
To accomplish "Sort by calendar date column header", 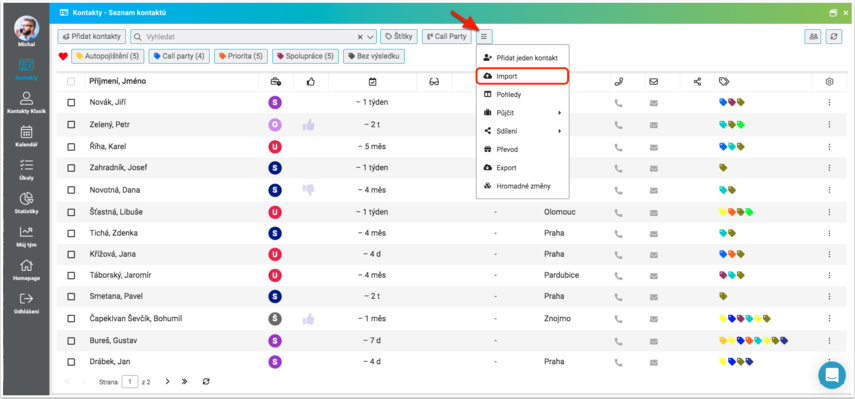I will point(372,82).
